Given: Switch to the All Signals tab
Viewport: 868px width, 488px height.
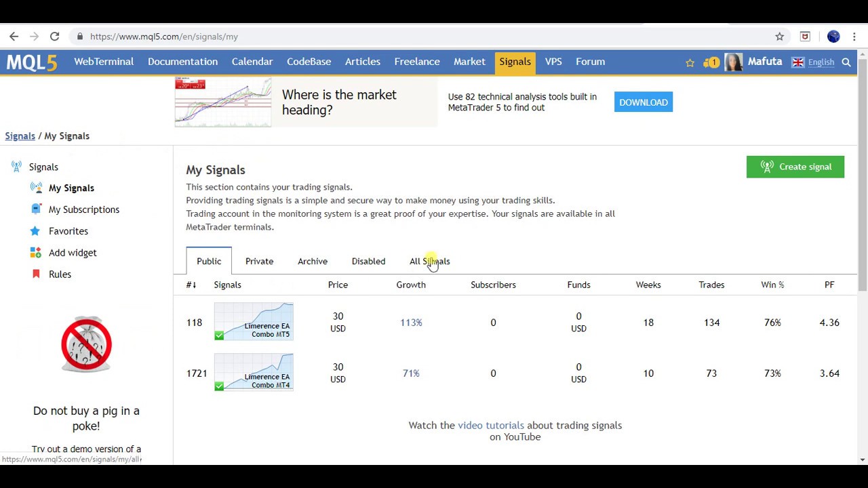Looking at the screenshot, I should pos(429,261).
